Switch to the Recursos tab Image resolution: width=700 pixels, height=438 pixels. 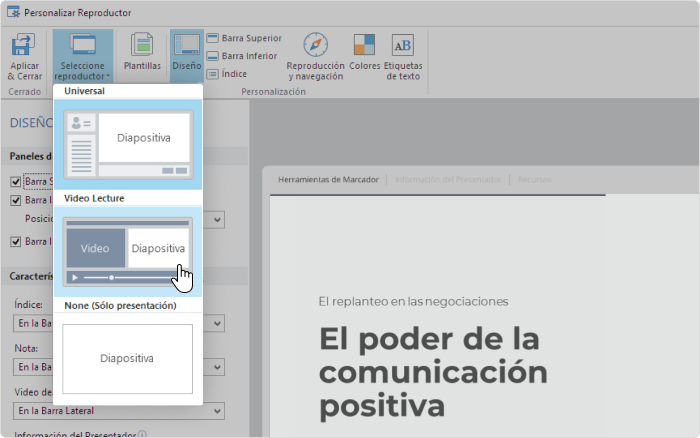(x=534, y=179)
